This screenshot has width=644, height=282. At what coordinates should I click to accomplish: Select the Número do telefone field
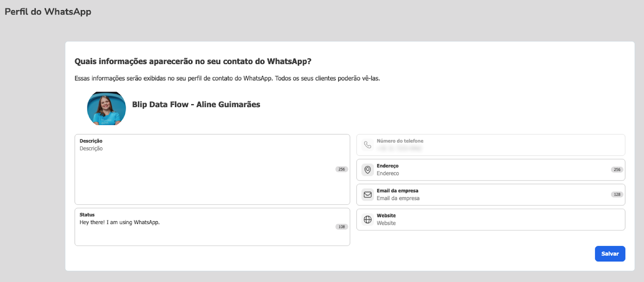click(x=491, y=145)
